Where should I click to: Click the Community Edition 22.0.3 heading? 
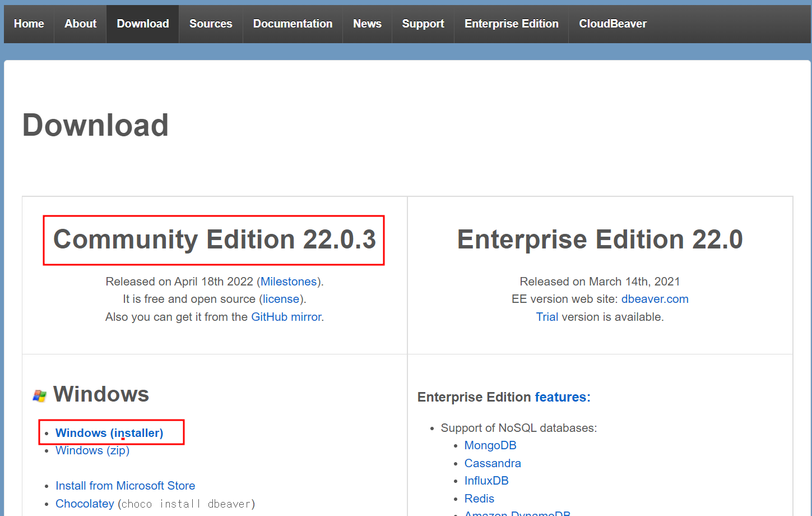(x=215, y=239)
